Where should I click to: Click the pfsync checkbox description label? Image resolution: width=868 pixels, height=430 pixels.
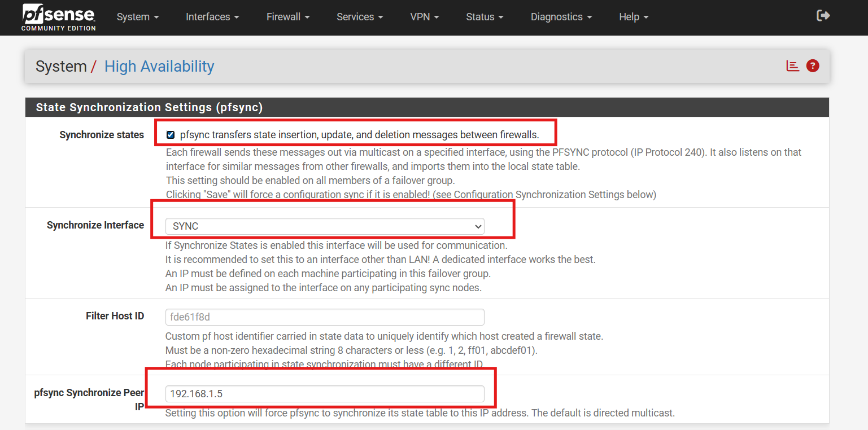[x=359, y=135]
